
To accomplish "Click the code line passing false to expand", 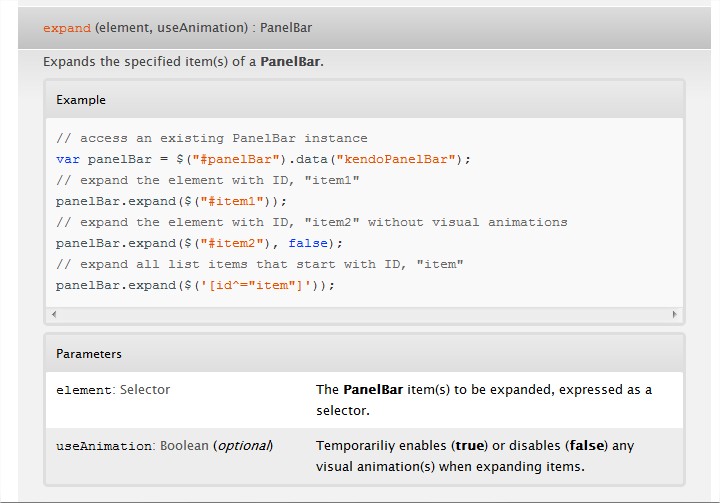I will coord(199,243).
